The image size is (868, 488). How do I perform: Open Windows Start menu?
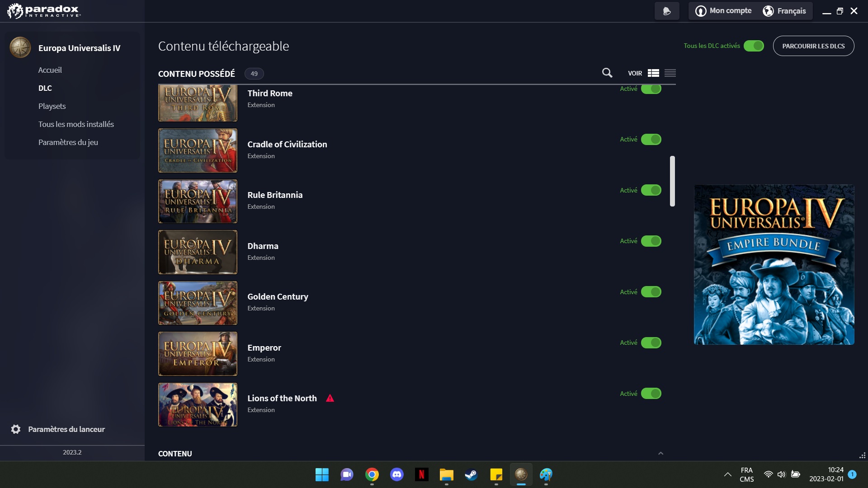322,474
